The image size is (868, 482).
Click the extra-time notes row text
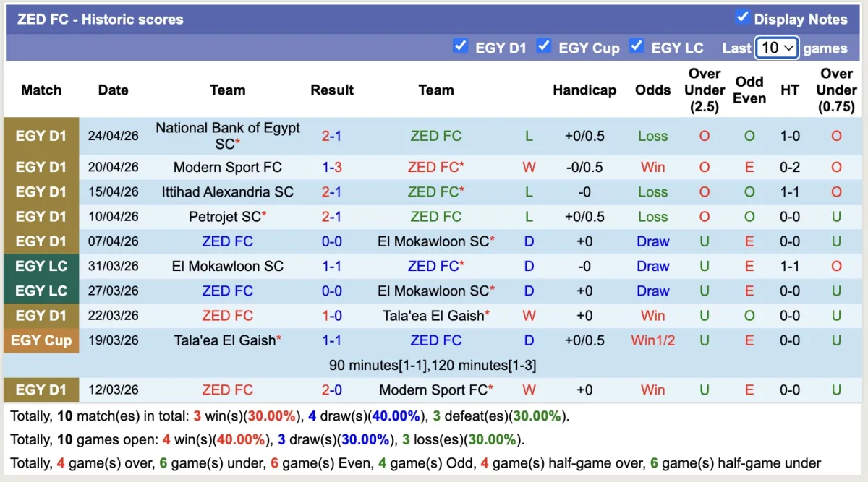pos(433,366)
